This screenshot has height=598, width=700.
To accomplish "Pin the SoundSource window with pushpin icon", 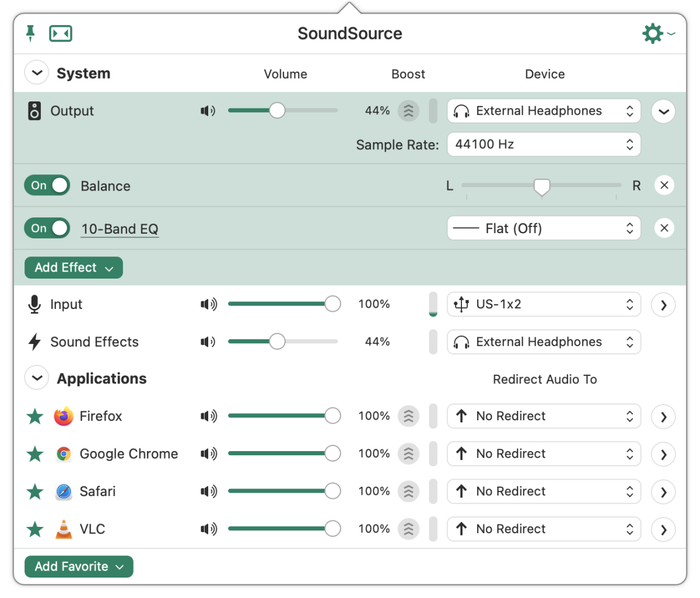I will pyautogui.click(x=30, y=34).
